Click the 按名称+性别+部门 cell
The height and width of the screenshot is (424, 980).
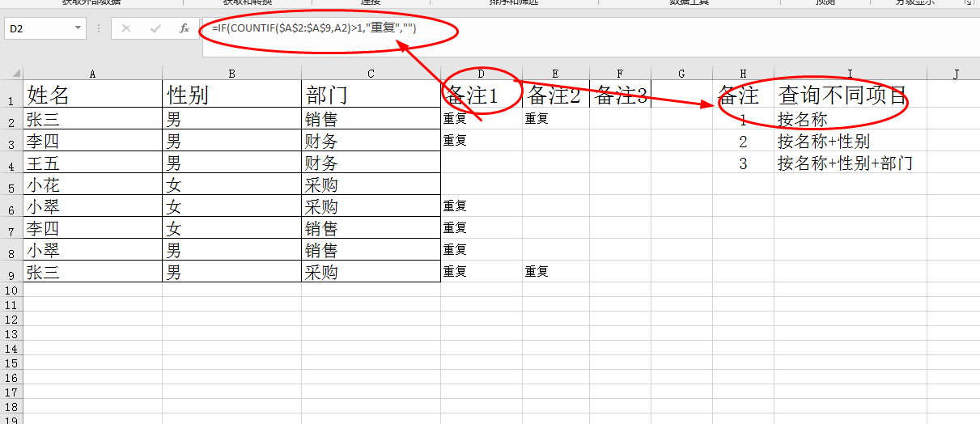tap(851, 163)
